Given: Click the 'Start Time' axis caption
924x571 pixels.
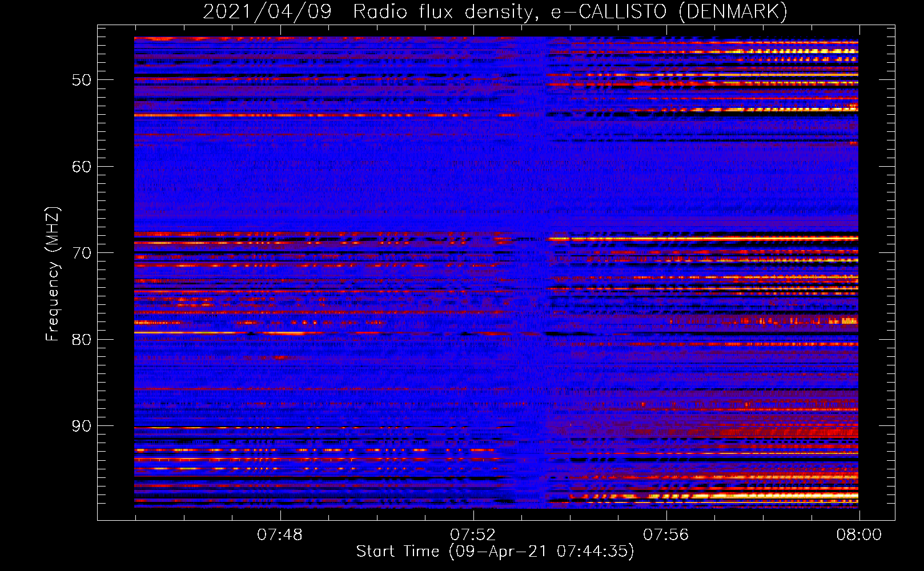Looking at the screenshot, I should (495, 552).
